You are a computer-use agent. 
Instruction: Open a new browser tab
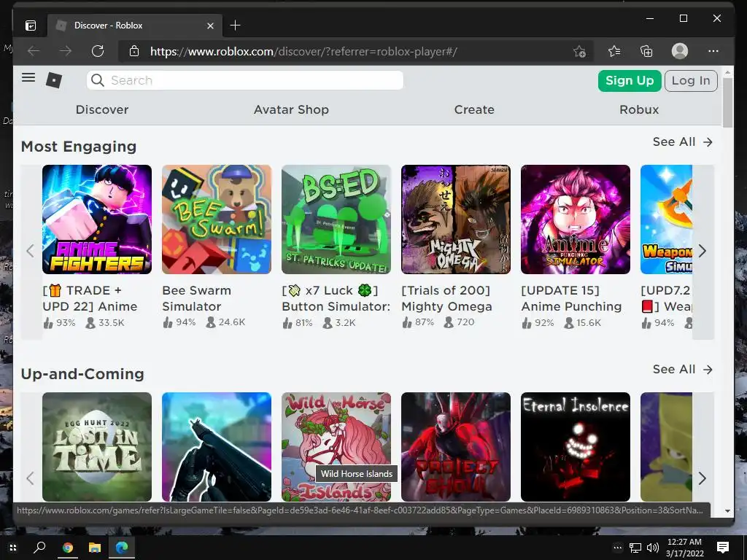click(x=235, y=26)
